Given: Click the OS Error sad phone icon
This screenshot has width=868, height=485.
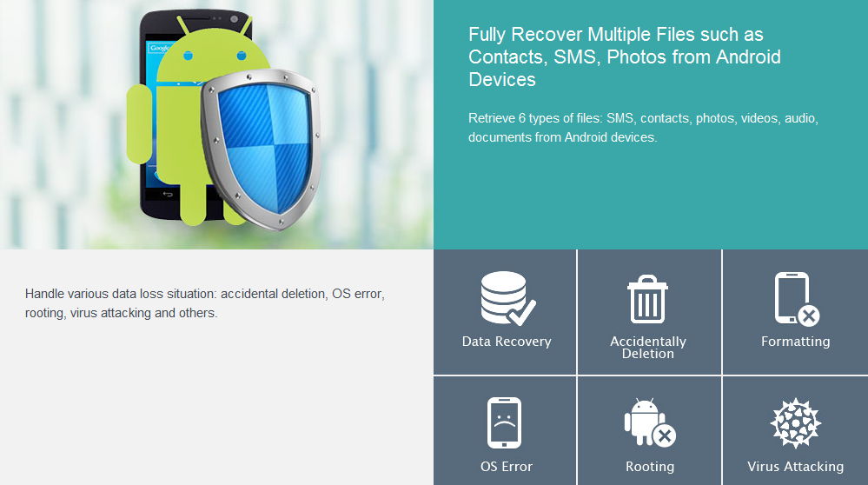Looking at the screenshot, I should click(x=504, y=422).
